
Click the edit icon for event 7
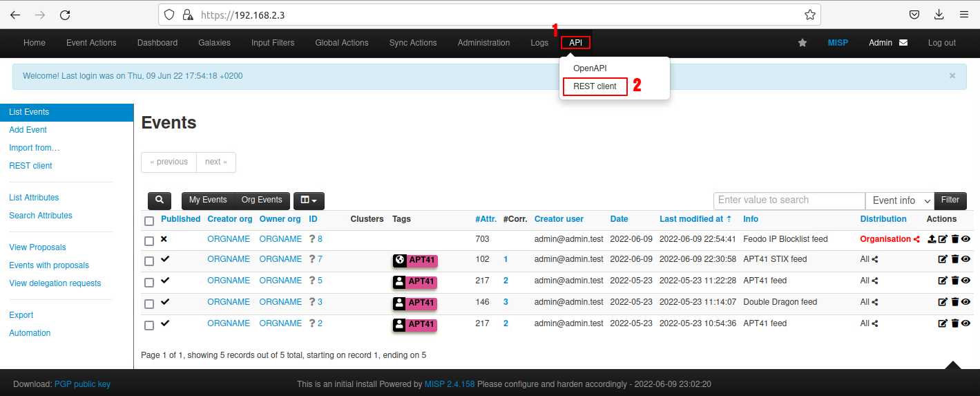(x=943, y=259)
